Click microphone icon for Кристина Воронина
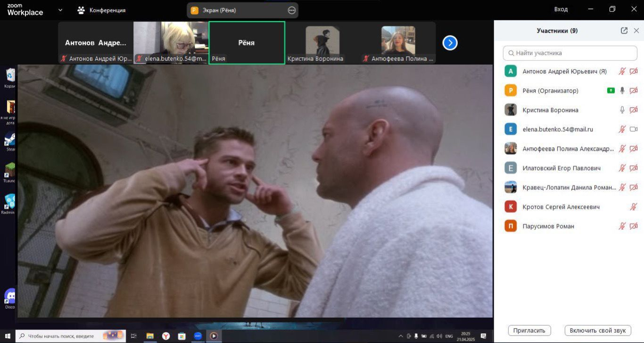 point(622,110)
